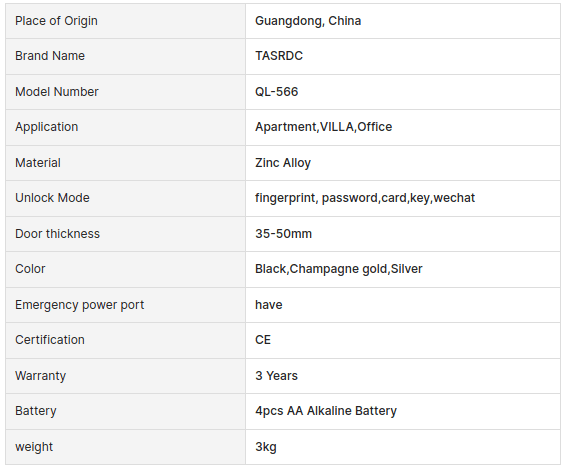Select the QL-566 model value
The image size is (565, 470).
276,92
